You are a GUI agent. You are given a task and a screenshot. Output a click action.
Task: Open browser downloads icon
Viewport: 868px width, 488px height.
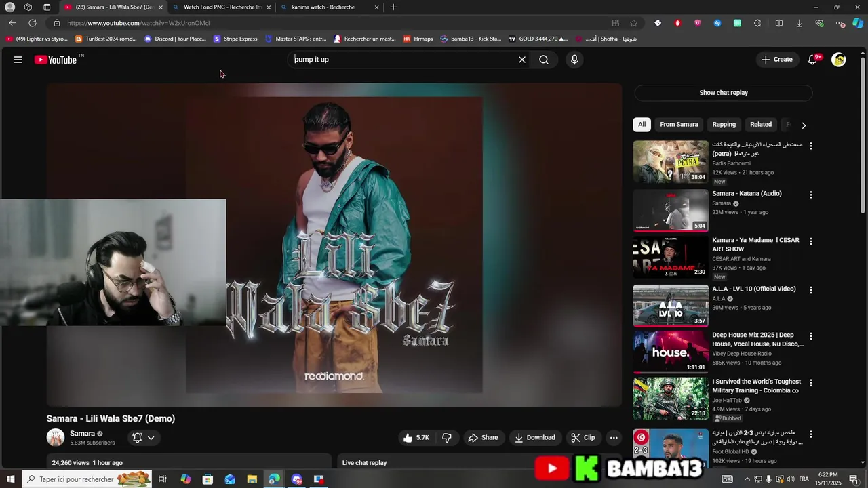click(799, 23)
